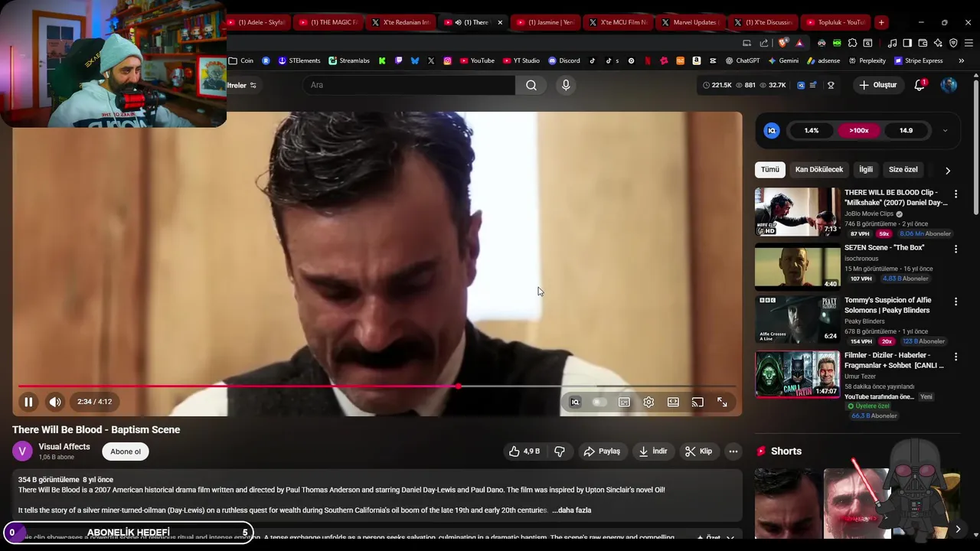Select the Size özel filter chip
The image size is (980, 551).
pyautogui.click(x=903, y=170)
